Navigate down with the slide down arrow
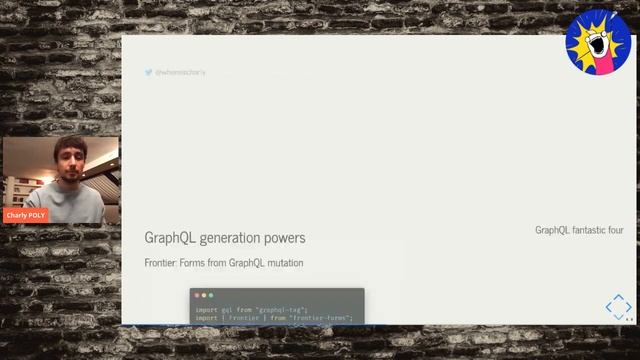Image resolution: width=640 pixels, height=360 pixels. [x=619, y=317]
